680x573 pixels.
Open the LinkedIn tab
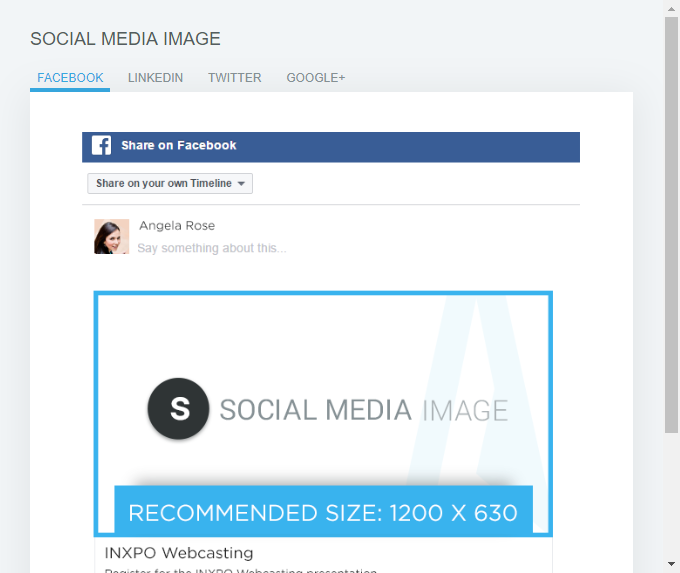coord(155,78)
